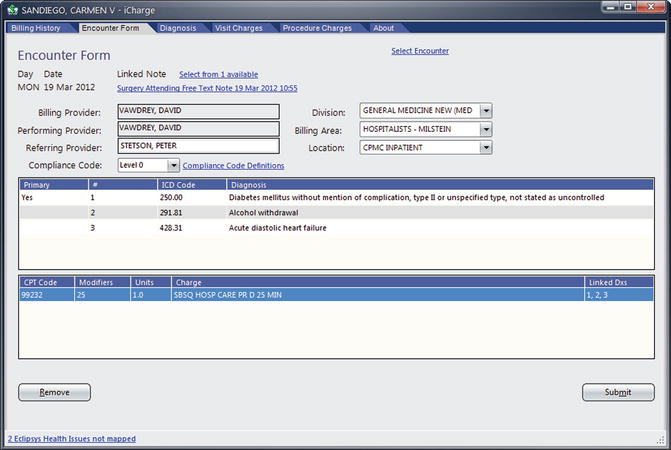
Task: Go to the Visit Charges tab
Action: pos(238,28)
